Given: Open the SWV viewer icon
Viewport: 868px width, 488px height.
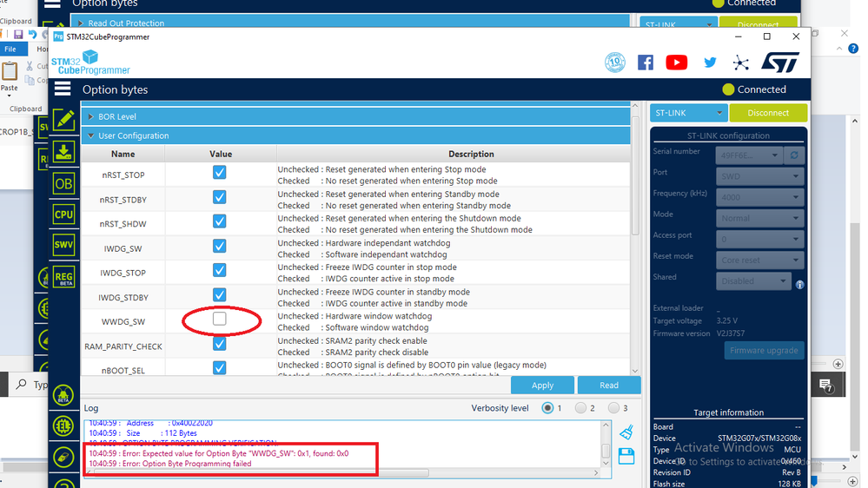Looking at the screenshot, I should click(63, 245).
